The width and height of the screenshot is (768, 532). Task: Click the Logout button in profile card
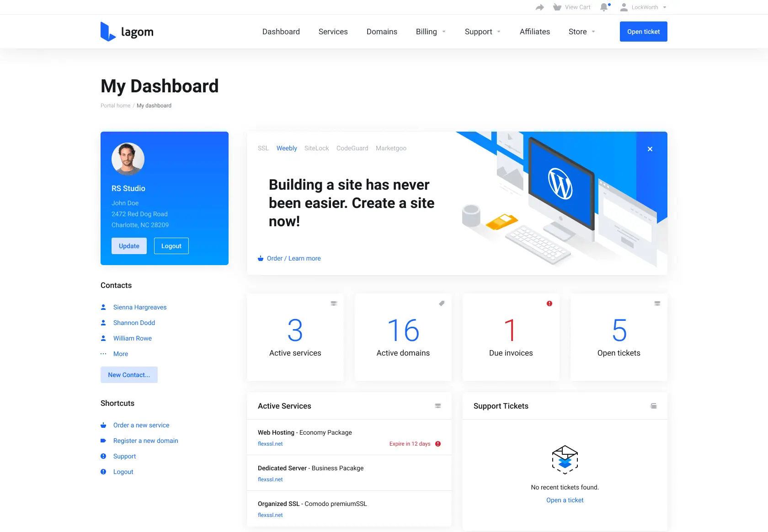(171, 246)
